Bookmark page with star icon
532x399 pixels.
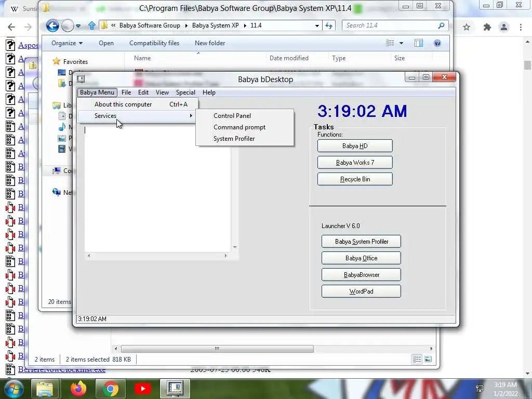[467, 27]
